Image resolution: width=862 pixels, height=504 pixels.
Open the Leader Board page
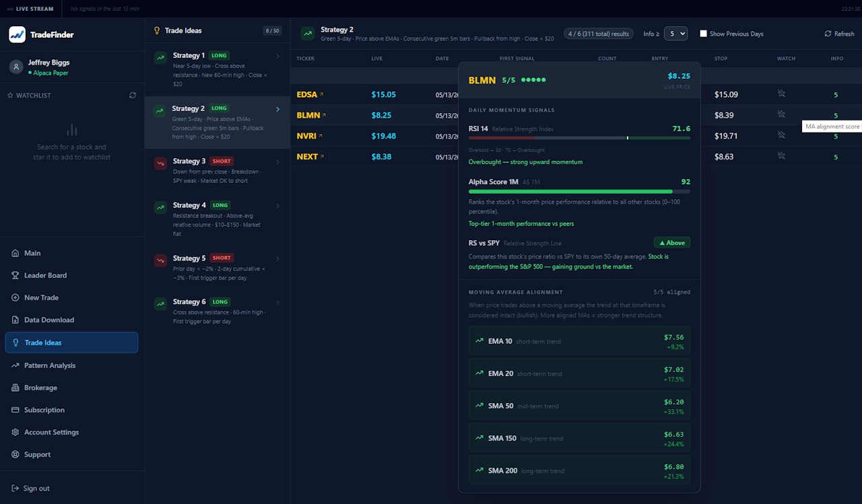tap(71, 275)
